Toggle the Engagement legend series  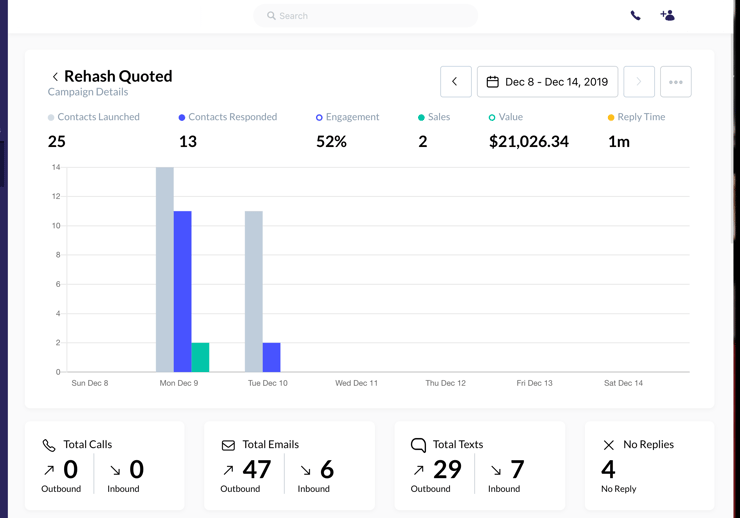348,117
